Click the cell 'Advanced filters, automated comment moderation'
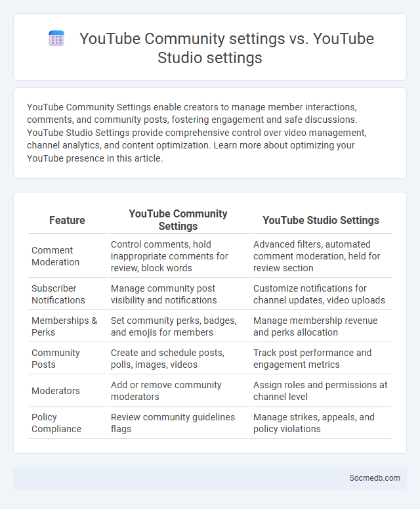The height and width of the screenshot is (509, 420). [x=321, y=256]
